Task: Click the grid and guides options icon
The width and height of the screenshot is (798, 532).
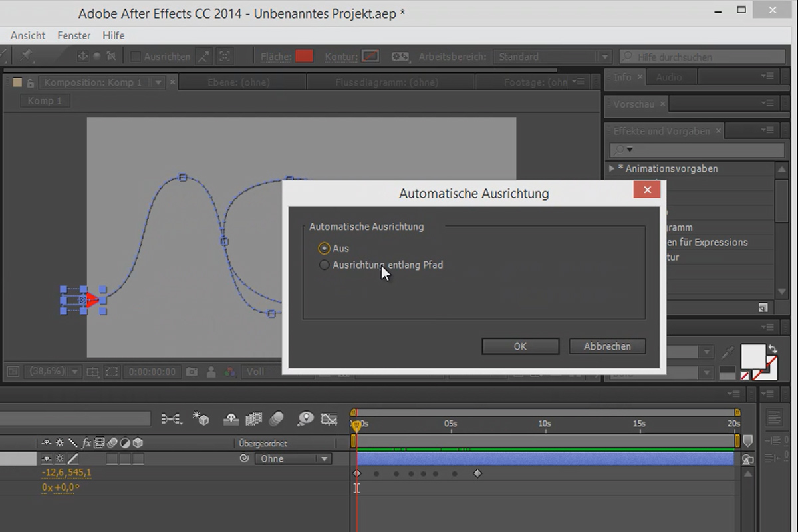Action: pyautogui.click(x=92, y=372)
